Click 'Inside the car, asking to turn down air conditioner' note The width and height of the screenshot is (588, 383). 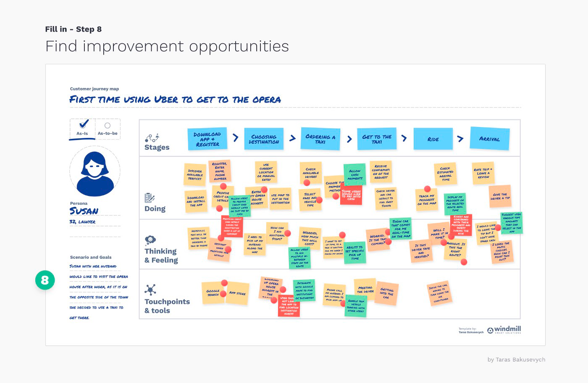pos(440,293)
